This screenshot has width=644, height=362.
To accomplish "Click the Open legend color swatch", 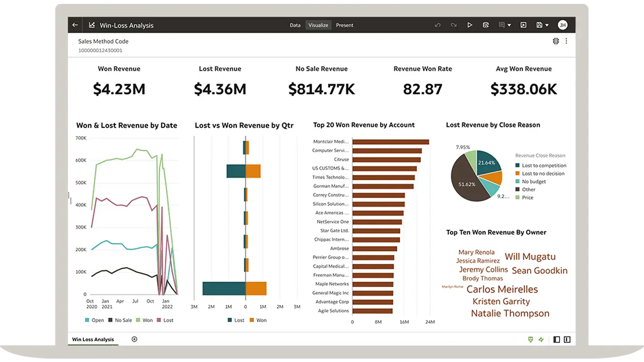I will click(87, 320).
